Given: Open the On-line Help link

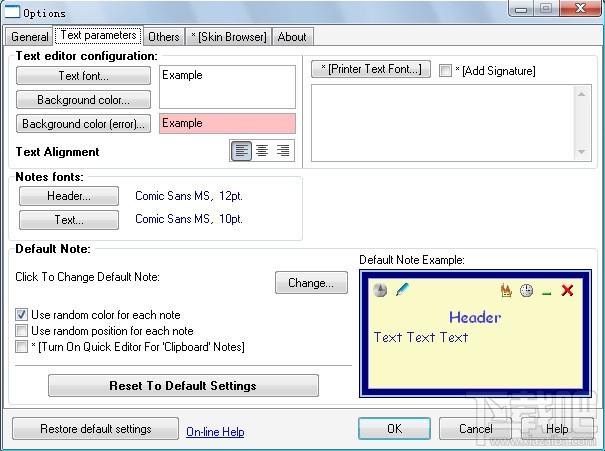Looking at the screenshot, I should coord(215,432).
